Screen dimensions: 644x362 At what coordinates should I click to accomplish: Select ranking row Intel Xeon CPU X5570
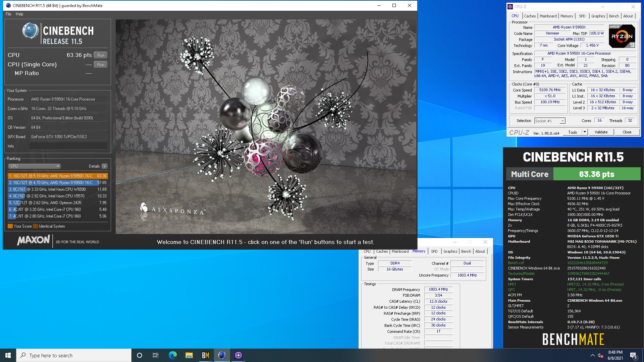(58, 196)
